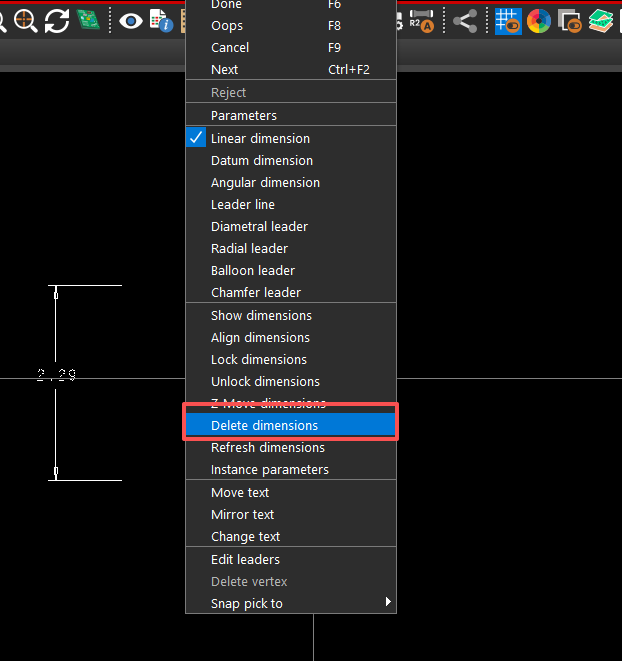
Task: Open Parameters from the context menu
Action: pos(243,115)
